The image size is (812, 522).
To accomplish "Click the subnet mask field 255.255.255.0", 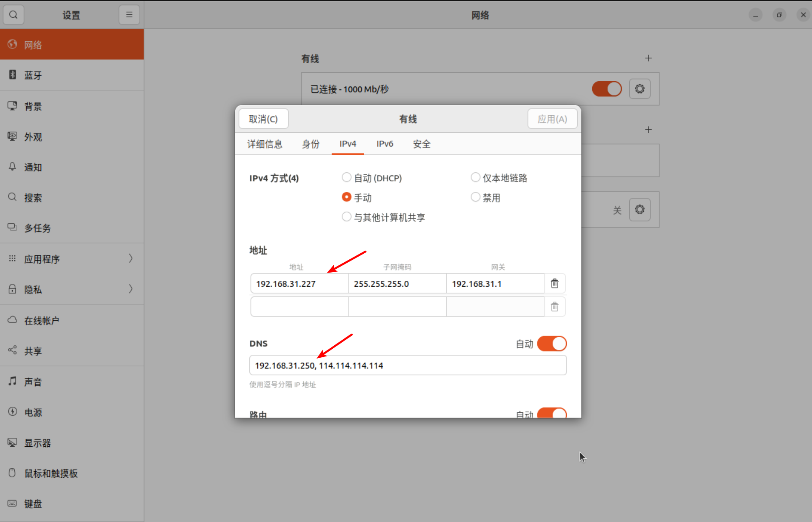I will coord(397,283).
